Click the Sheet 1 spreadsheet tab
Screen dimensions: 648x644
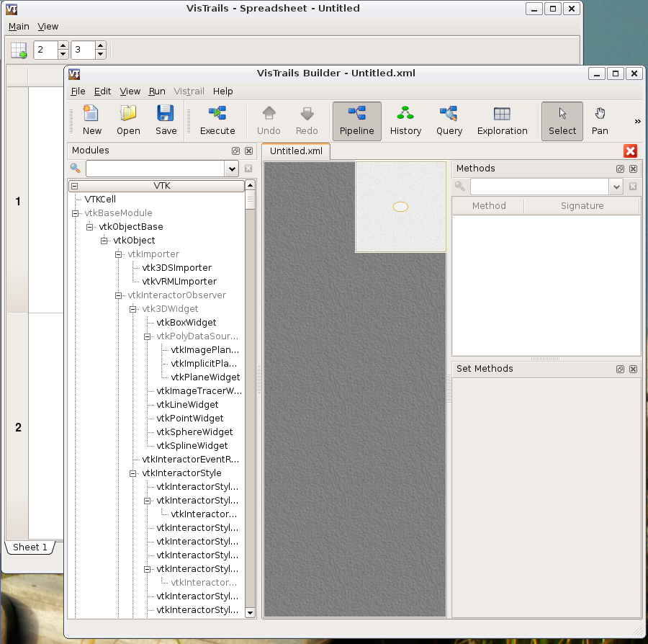click(30, 547)
